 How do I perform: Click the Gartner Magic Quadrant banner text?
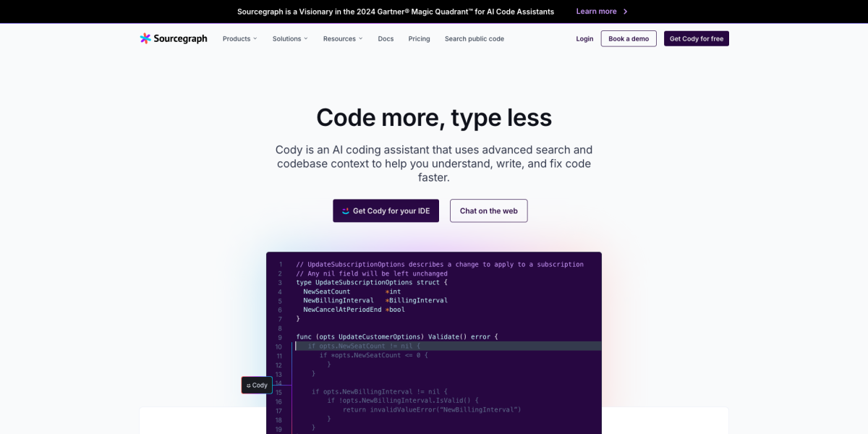(x=395, y=12)
